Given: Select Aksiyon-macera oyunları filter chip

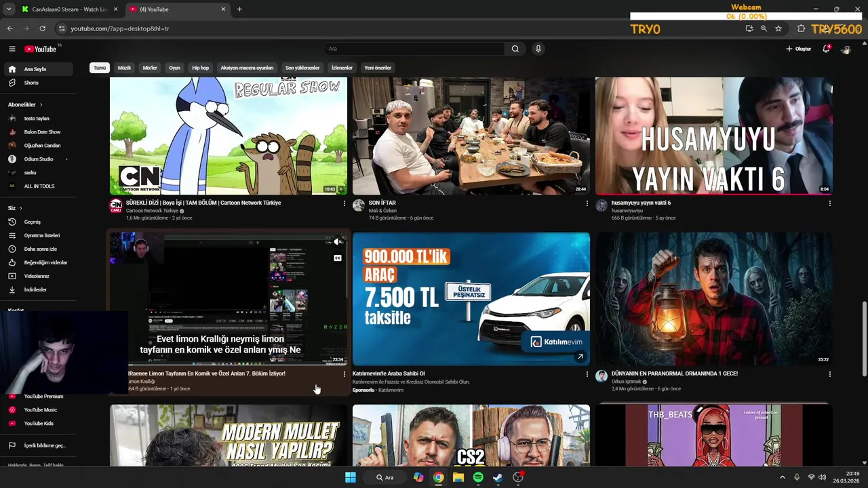Looking at the screenshot, I should pos(247,68).
